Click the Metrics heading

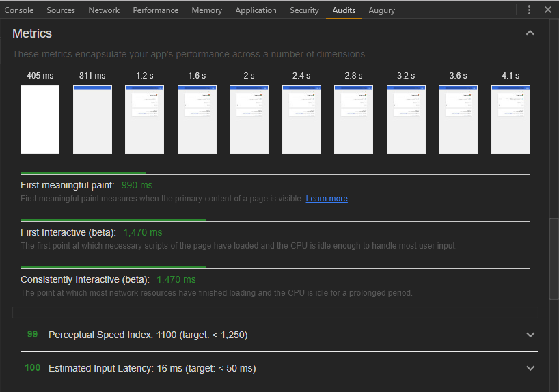point(32,33)
